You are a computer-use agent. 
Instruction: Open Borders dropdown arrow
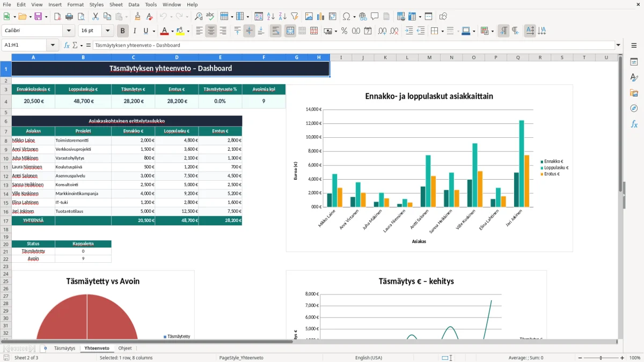[442, 31]
